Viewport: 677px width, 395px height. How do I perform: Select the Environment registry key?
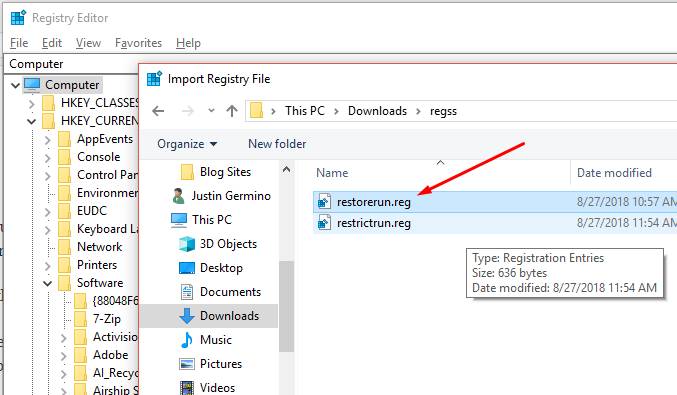108,193
